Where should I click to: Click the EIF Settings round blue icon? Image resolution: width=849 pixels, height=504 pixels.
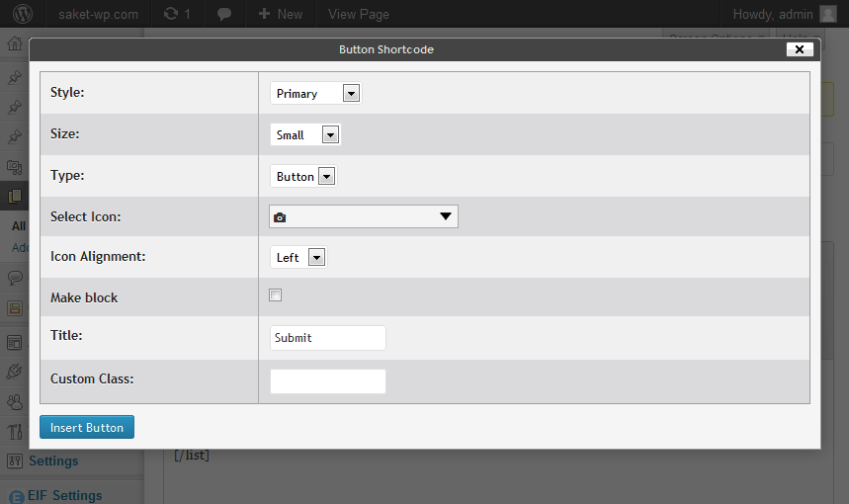[x=17, y=497]
